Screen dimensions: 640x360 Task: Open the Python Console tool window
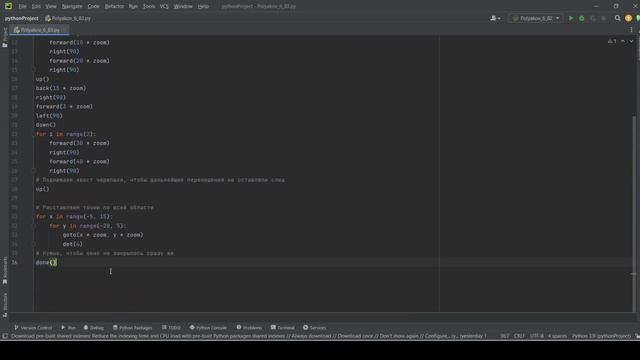point(208,327)
